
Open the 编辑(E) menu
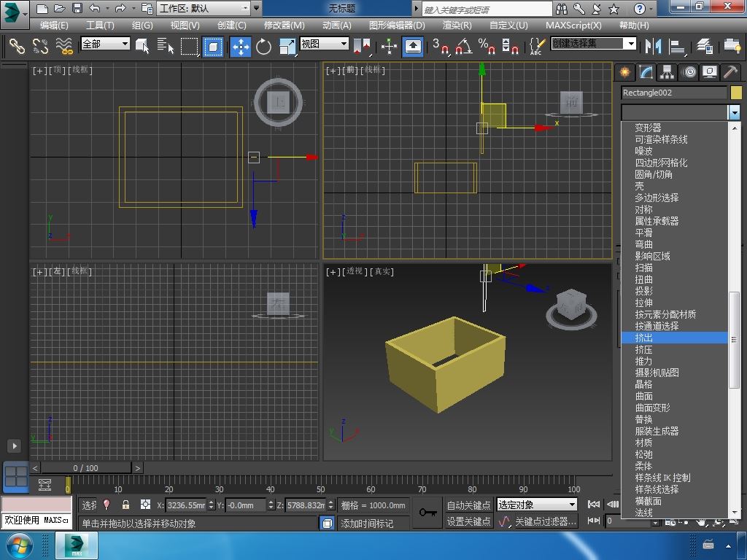(54, 26)
